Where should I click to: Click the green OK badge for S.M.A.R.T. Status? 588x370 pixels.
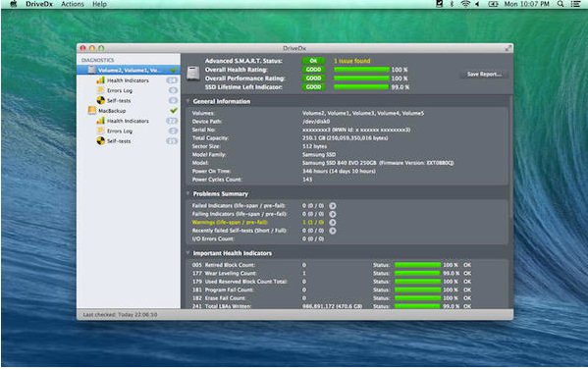coord(313,61)
